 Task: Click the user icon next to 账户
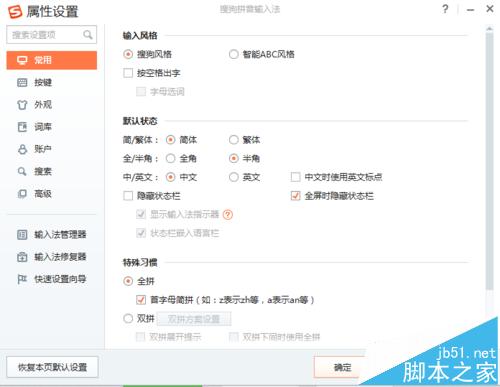[x=22, y=149]
